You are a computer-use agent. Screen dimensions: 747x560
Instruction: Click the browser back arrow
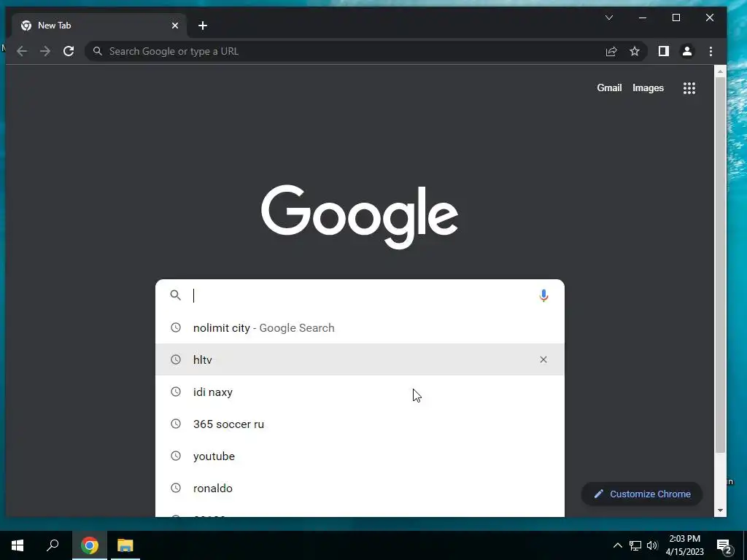point(22,52)
